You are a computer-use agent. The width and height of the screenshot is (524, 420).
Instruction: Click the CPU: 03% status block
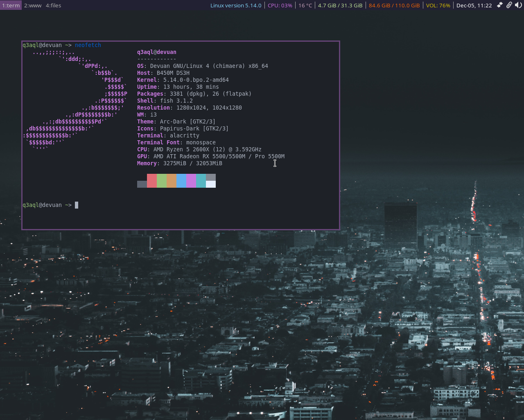pos(280,5)
